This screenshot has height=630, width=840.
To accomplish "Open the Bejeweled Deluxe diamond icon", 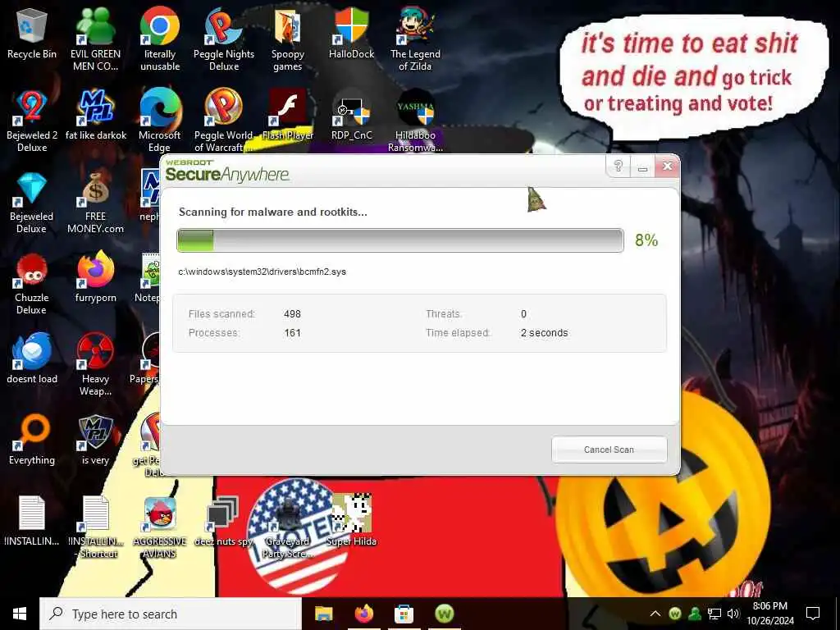I will pos(32,203).
